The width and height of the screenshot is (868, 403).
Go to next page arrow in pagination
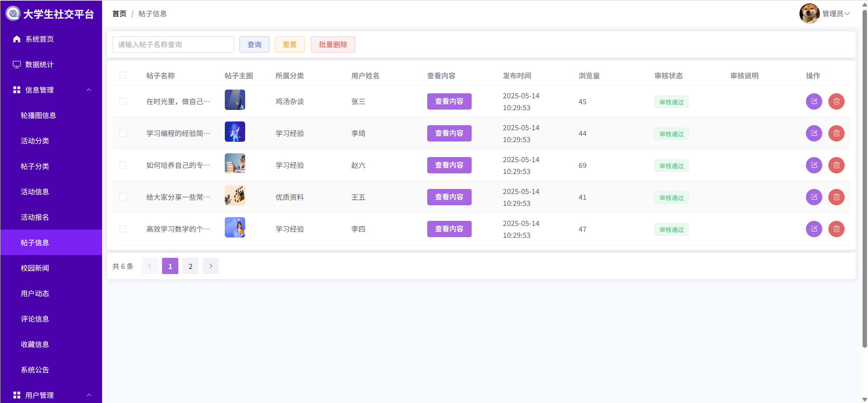[x=211, y=266]
